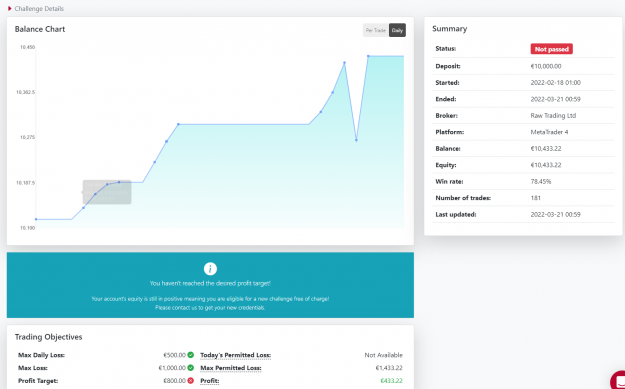Click the Win rate label

pyautogui.click(x=449, y=181)
